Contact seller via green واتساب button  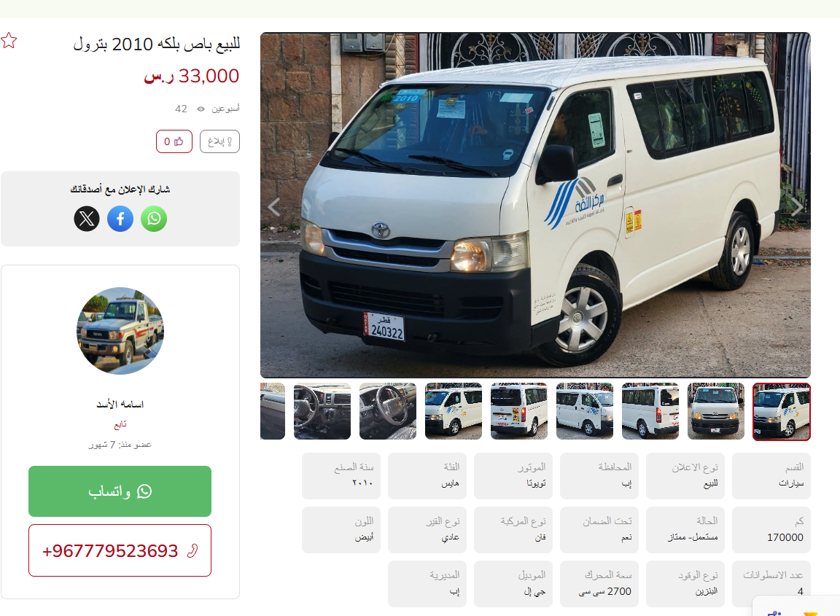pyautogui.click(x=120, y=491)
